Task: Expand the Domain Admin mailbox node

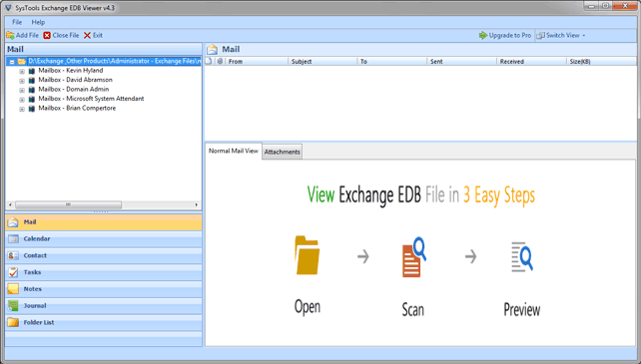Action: tap(22, 90)
